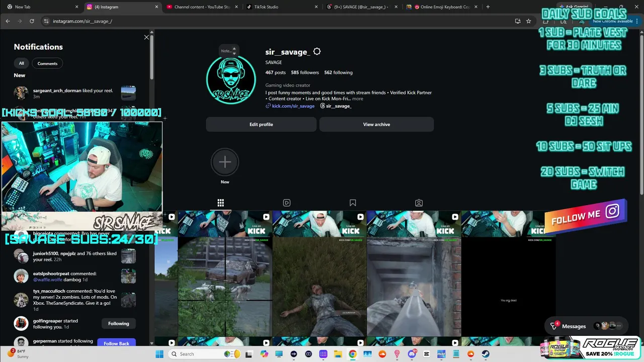Click sargeant_arch_dorman's avatar in notifications

click(21, 93)
